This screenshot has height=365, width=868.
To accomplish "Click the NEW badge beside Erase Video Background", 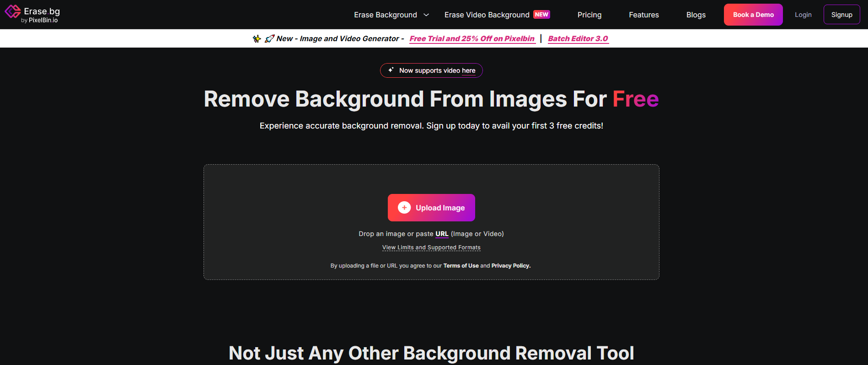I will (541, 15).
